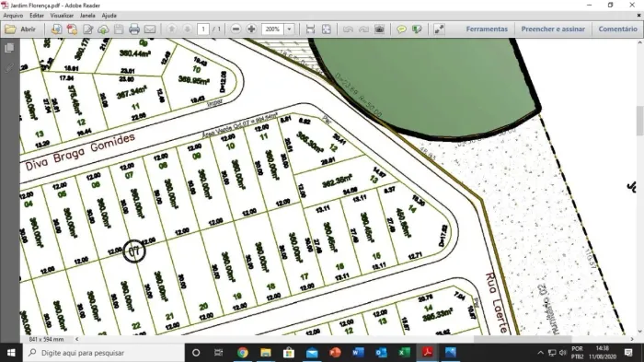
Task: Open the Preencher e assinar pane
Action: (553, 29)
